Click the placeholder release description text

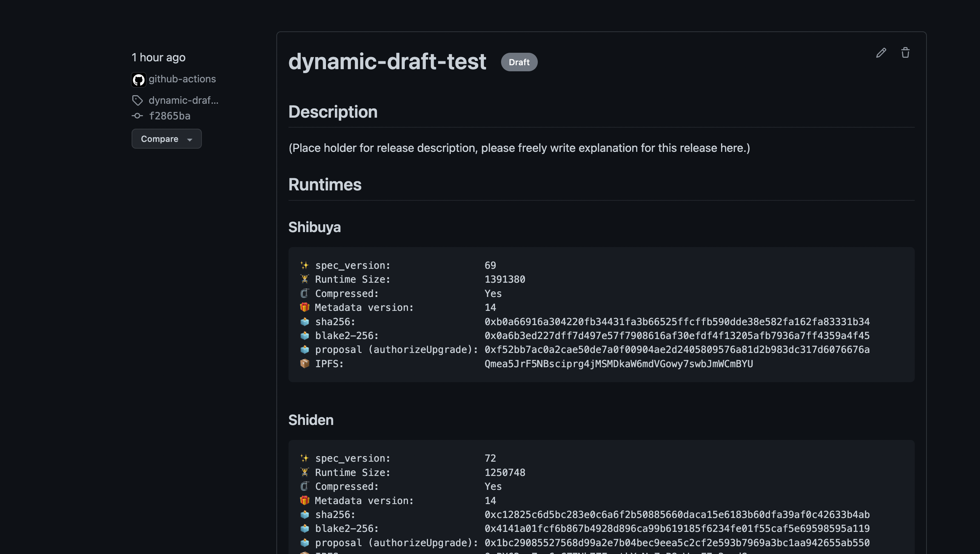pos(519,148)
